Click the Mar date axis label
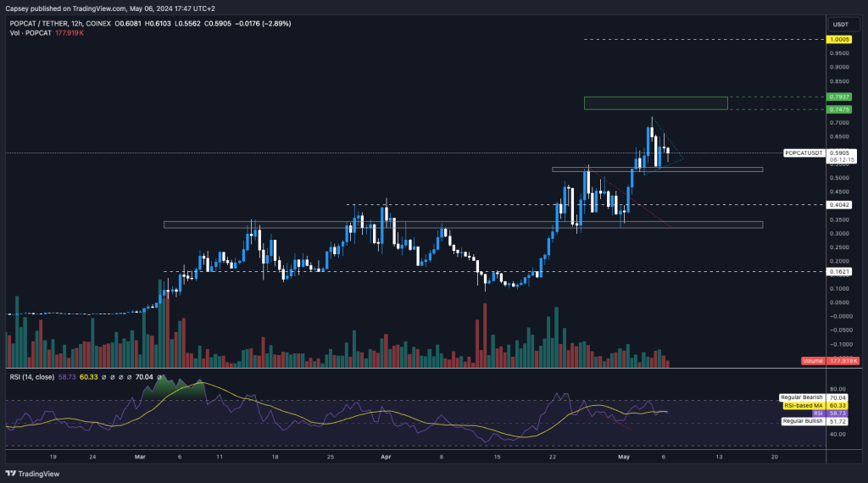868x483 pixels. pos(140,457)
